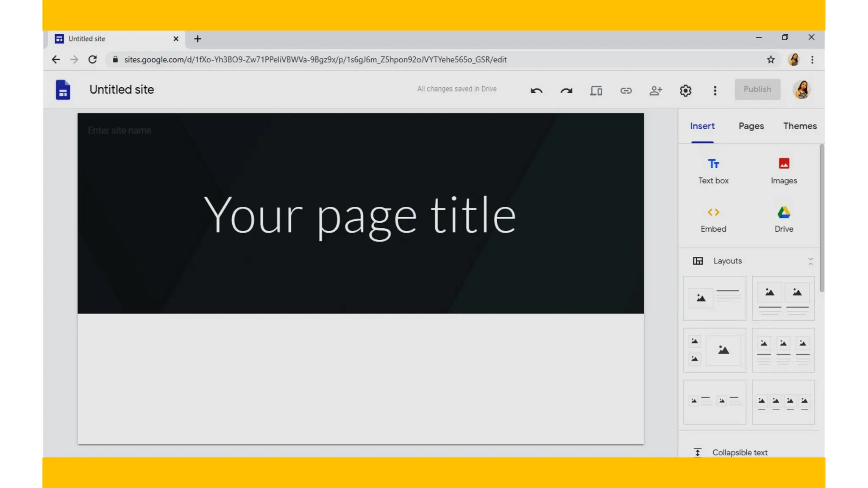Select the four-image row layout thumbnail

click(783, 402)
